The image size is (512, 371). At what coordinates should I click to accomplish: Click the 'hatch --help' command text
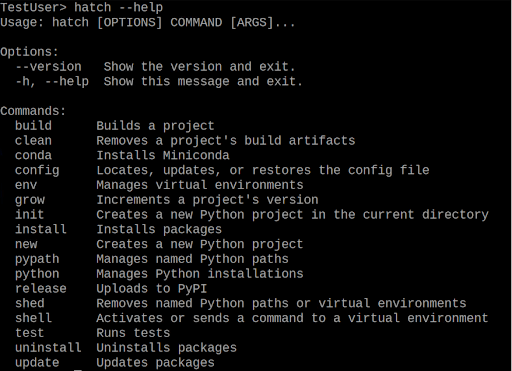point(118,7)
